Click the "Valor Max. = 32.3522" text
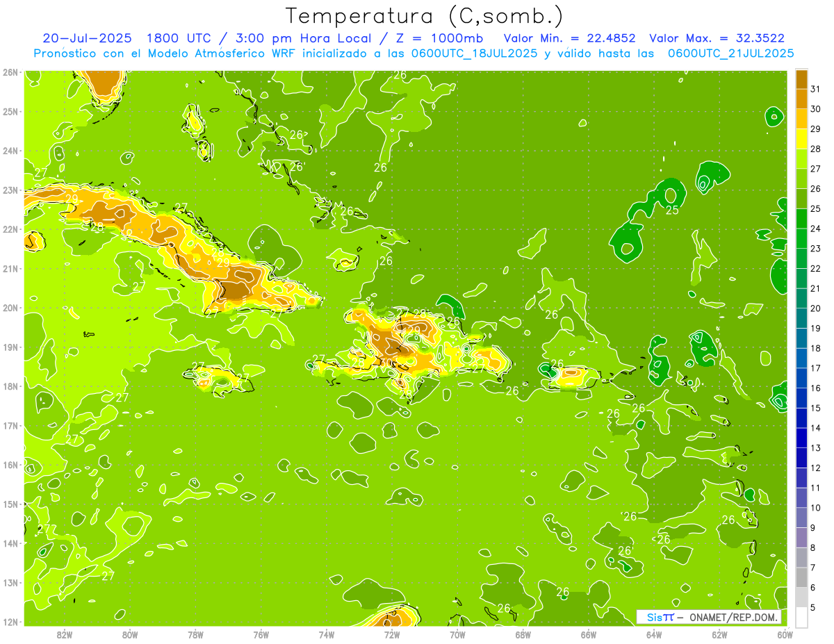The height and width of the screenshot is (644, 834). tap(716, 38)
